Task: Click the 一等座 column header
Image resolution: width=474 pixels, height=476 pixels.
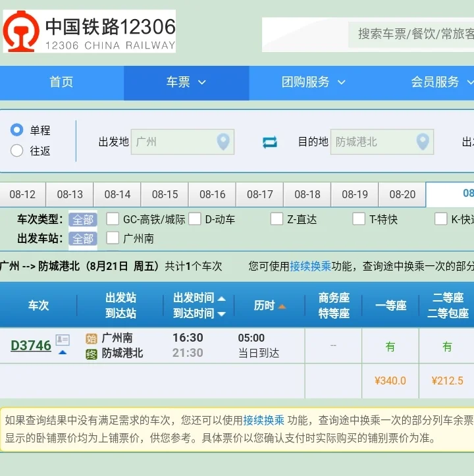Action: click(x=390, y=305)
